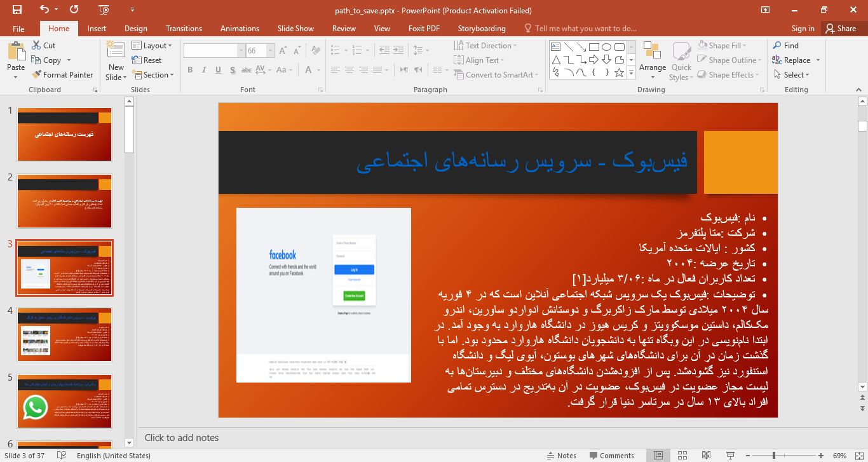Expand the Section dropdown
This screenshot has width=868, height=462.
pyautogui.click(x=153, y=75)
